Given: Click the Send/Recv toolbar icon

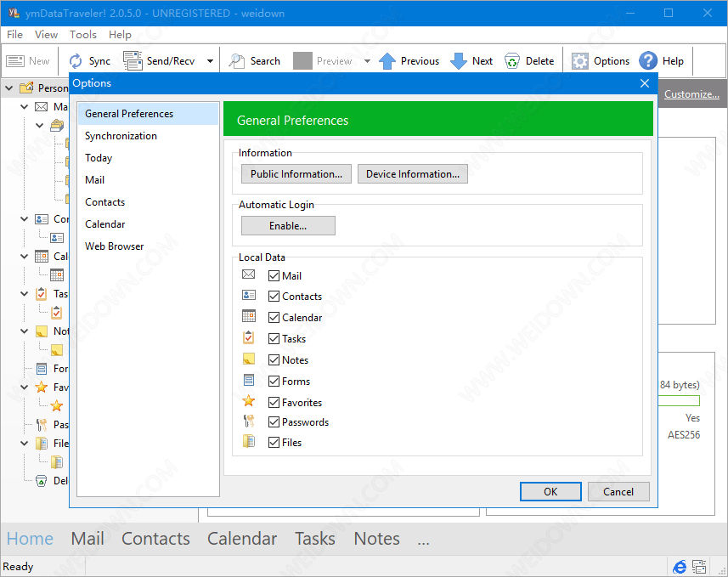Looking at the screenshot, I should (x=133, y=61).
